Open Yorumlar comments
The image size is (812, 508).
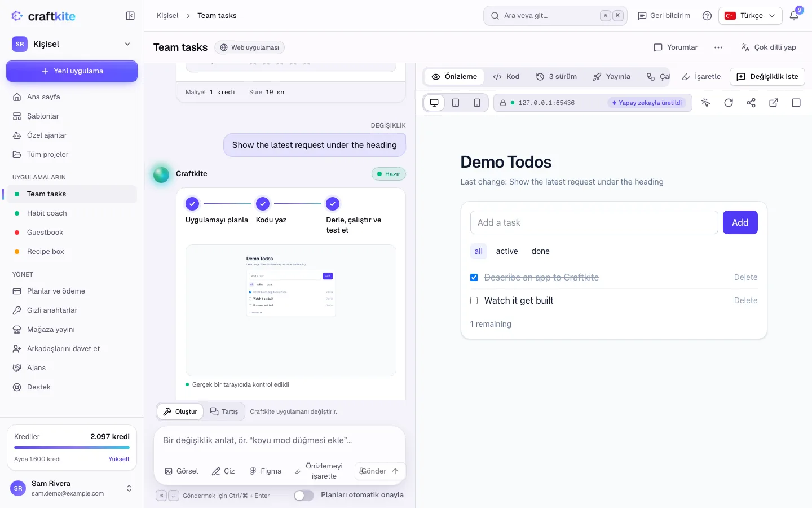[x=676, y=47]
